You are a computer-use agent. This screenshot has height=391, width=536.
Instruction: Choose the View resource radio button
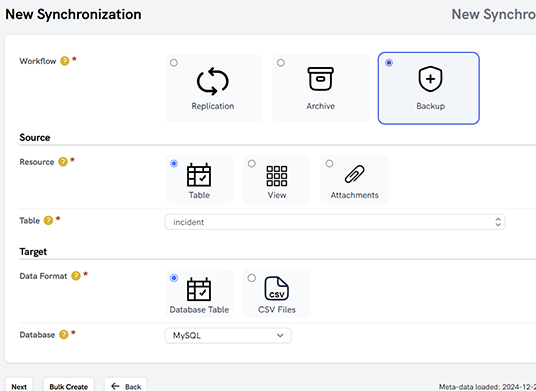coord(252,164)
